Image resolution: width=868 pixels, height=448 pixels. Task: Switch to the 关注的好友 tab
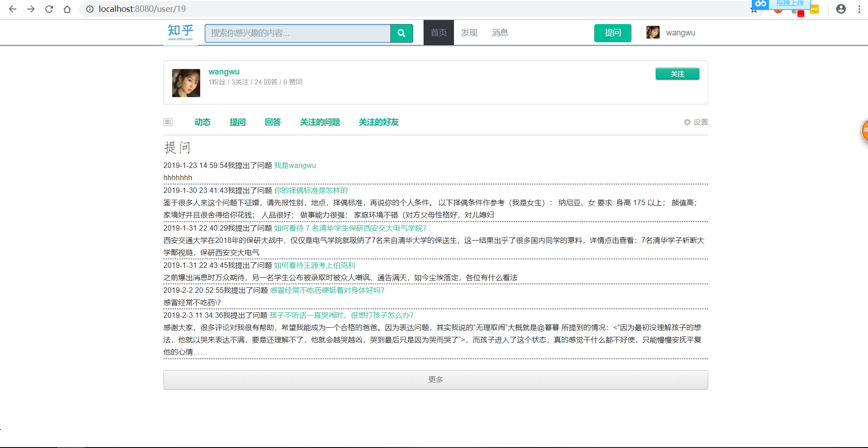(x=379, y=122)
